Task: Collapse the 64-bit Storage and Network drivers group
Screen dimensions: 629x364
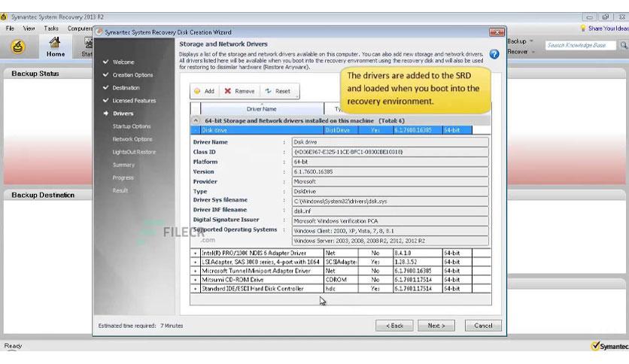Action: 196,120
